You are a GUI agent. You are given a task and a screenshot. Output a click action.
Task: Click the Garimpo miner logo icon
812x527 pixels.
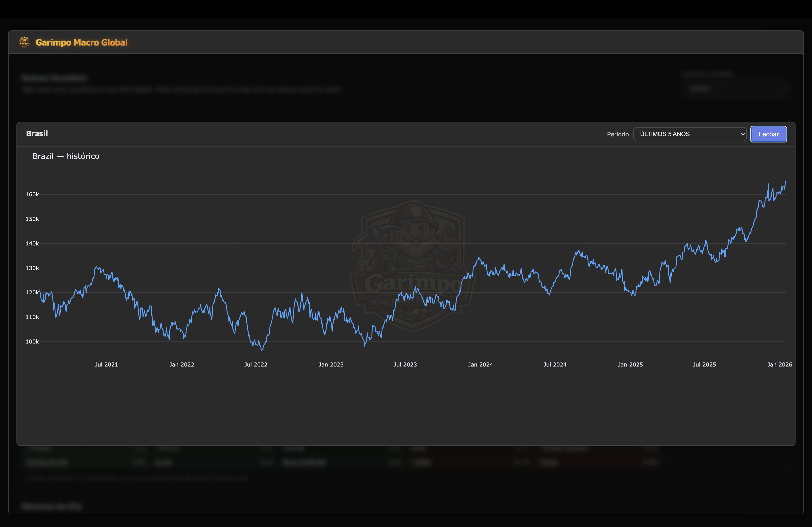point(24,42)
